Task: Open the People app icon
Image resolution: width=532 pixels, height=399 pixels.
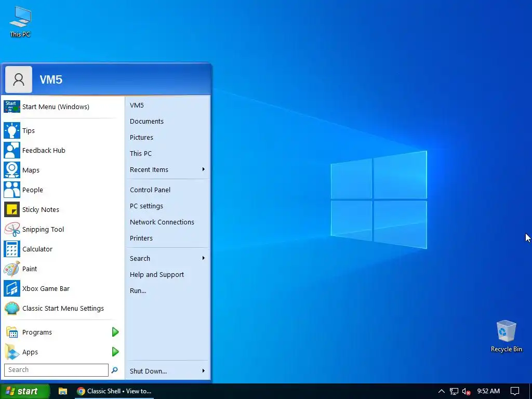Action: click(x=12, y=190)
